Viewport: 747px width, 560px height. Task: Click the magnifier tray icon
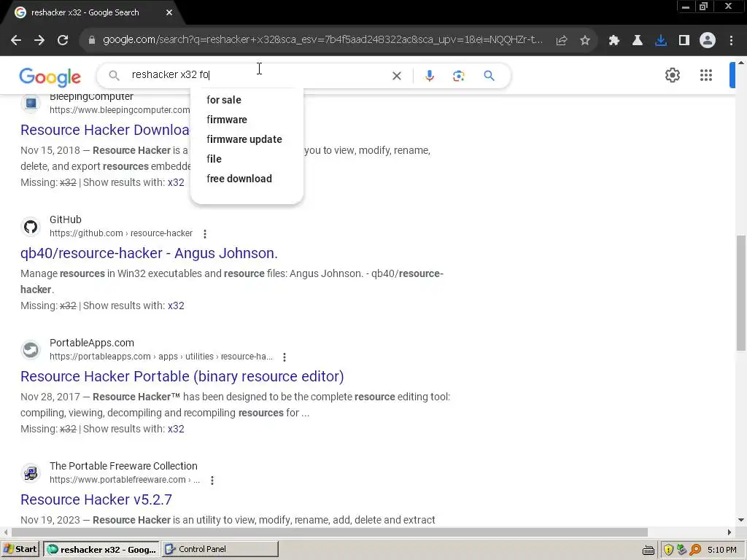coord(695,550)
